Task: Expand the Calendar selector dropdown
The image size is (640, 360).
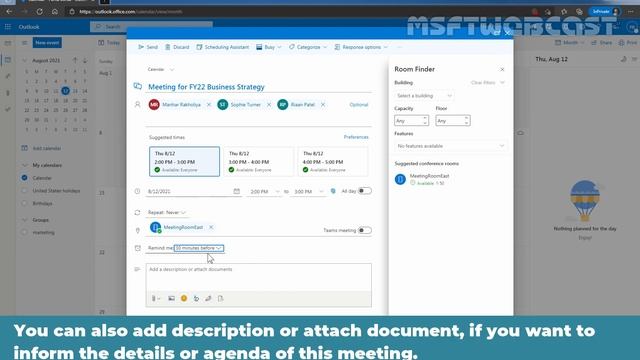Action: [x=160, y=69]
